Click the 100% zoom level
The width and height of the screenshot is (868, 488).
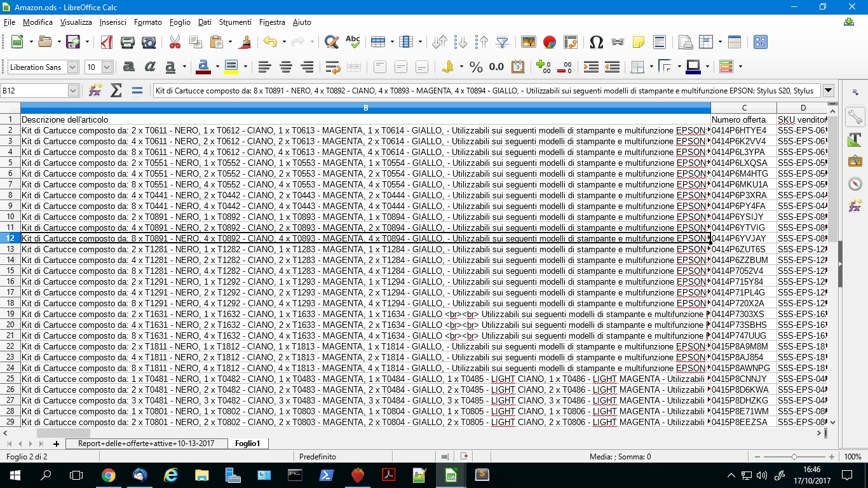(852, 457)
